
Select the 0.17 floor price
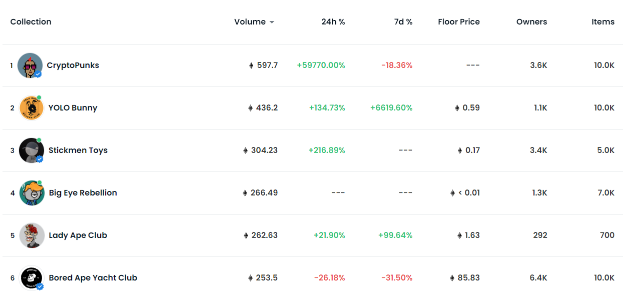(472, 150)
